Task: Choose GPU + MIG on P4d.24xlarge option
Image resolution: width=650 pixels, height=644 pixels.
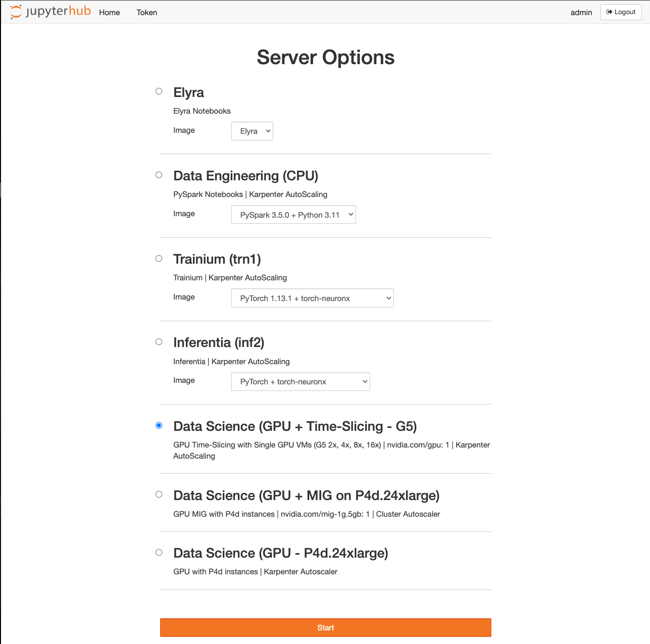Action: click(159, 494)
